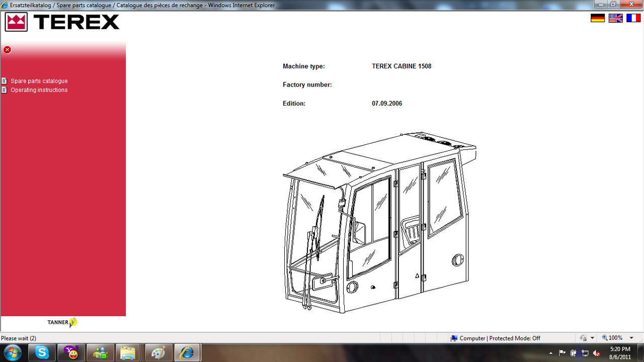Click the Action Center flag tray icon
Image resolution: width=644 pixels, height=362 pixels.
(x=562, y=353)
